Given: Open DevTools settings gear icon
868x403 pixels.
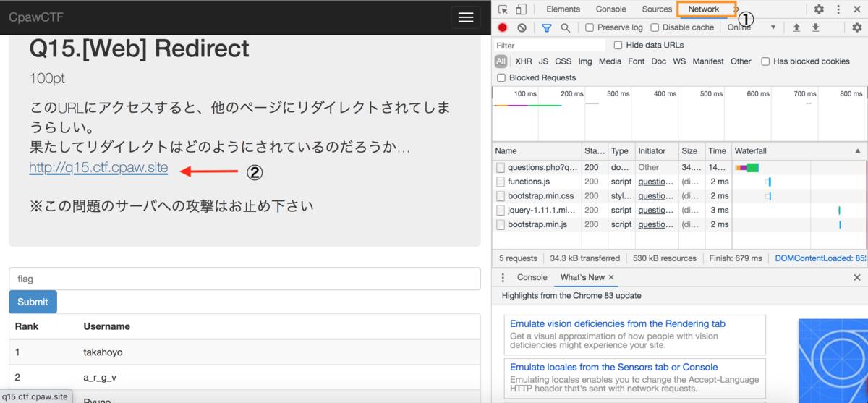Looking at the screenshot, I should point(819,9).
